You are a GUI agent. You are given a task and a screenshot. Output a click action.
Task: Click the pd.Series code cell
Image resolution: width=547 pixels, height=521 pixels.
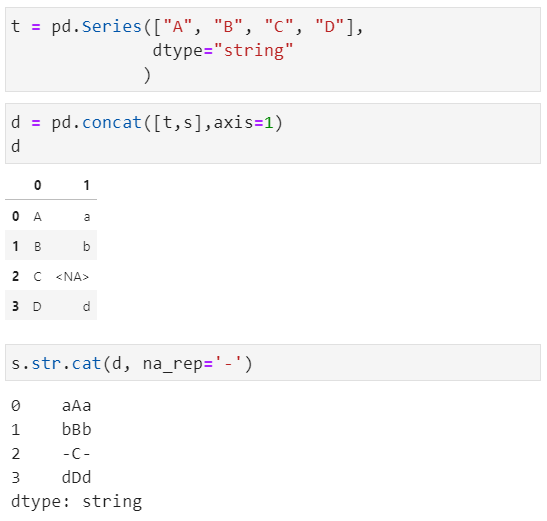click(273, 50)
